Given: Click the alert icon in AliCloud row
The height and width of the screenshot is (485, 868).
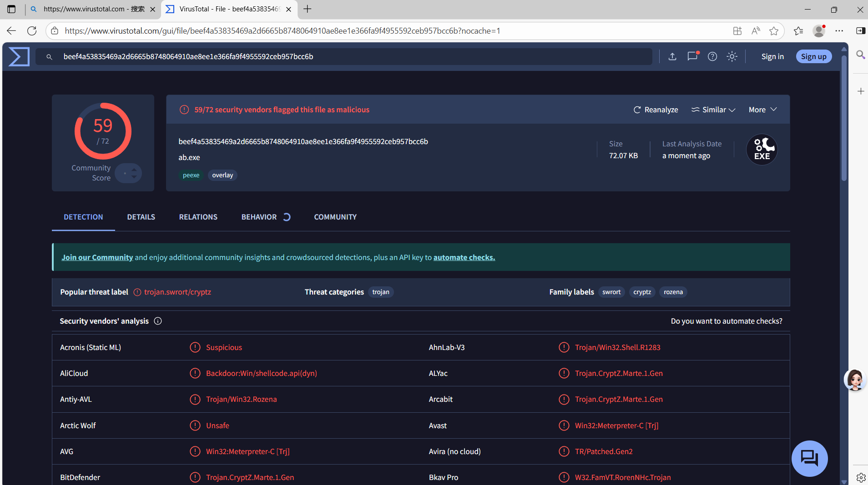Looking at the screenshot, I should (195, 373).
